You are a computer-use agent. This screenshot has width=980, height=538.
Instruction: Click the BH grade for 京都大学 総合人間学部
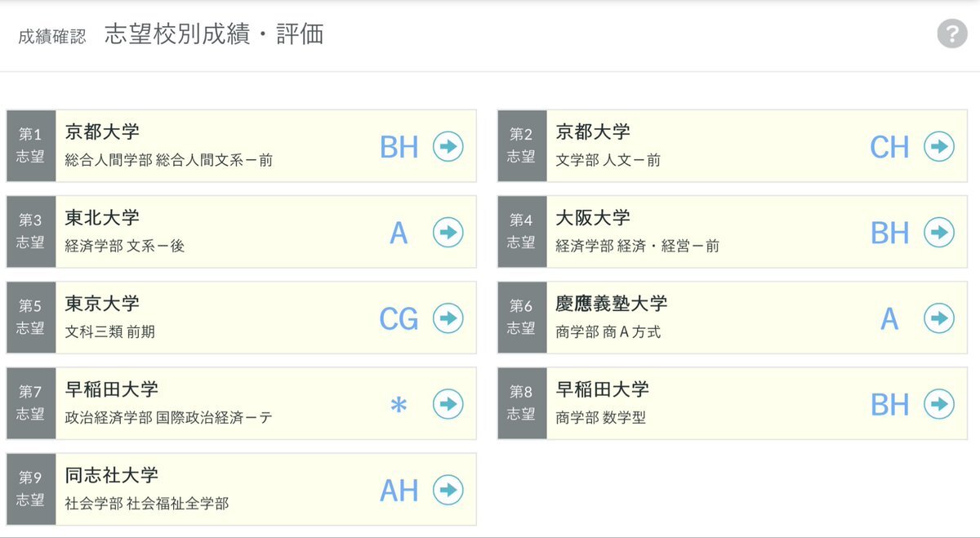(x=399, y=147)
